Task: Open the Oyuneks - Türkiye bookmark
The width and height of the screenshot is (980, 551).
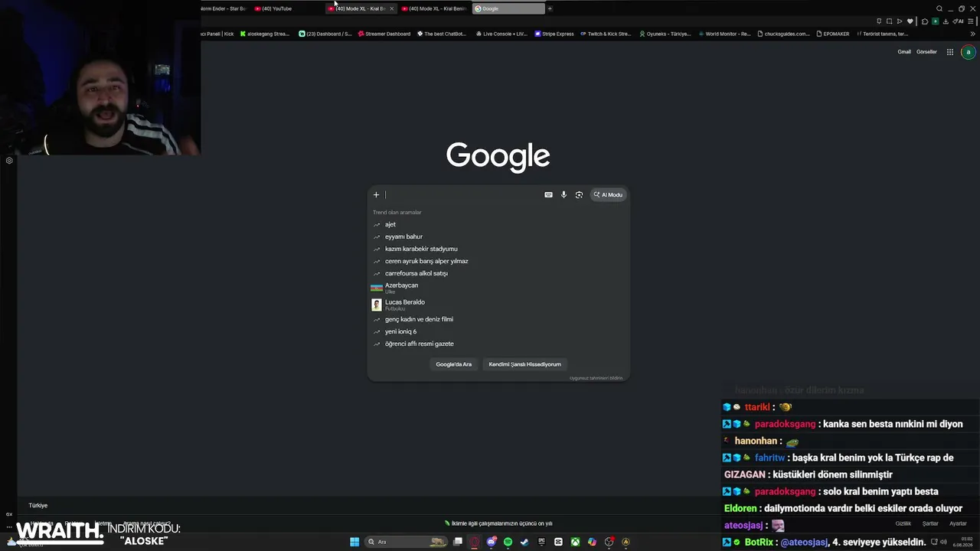Action: (665, 34)
